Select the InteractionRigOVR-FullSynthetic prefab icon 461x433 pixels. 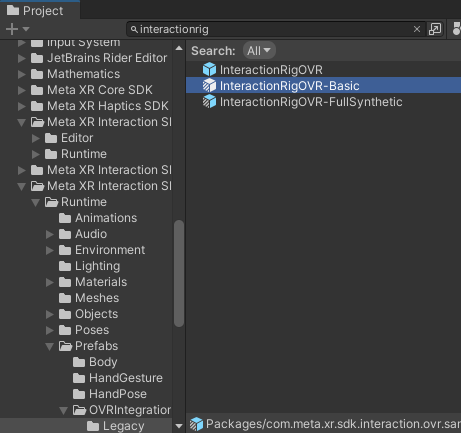[209, 102]
